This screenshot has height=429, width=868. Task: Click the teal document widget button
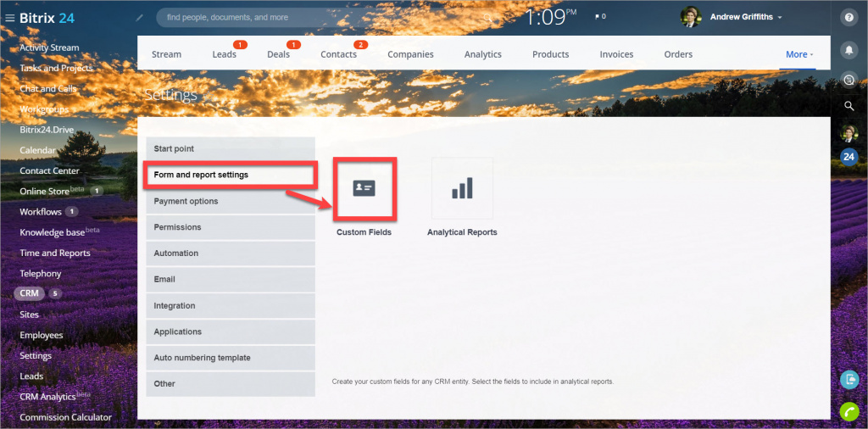(x=849, y=380)
